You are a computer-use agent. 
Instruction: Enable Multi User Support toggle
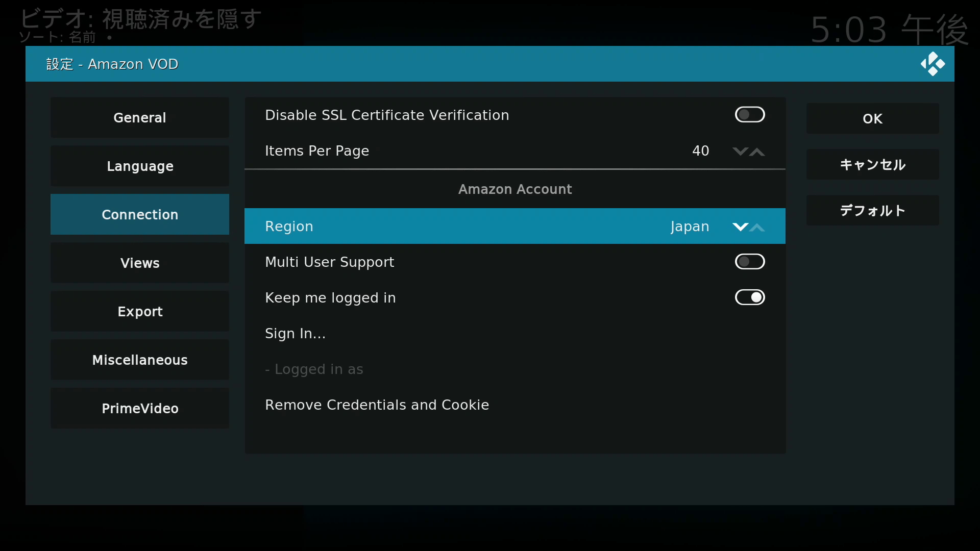coord(750,262)
